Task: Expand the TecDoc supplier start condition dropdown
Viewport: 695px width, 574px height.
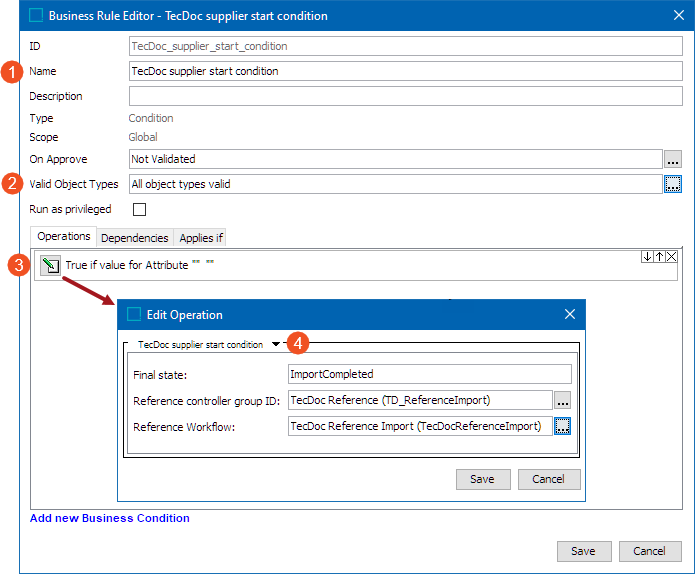Action: [x=276, y=344]
